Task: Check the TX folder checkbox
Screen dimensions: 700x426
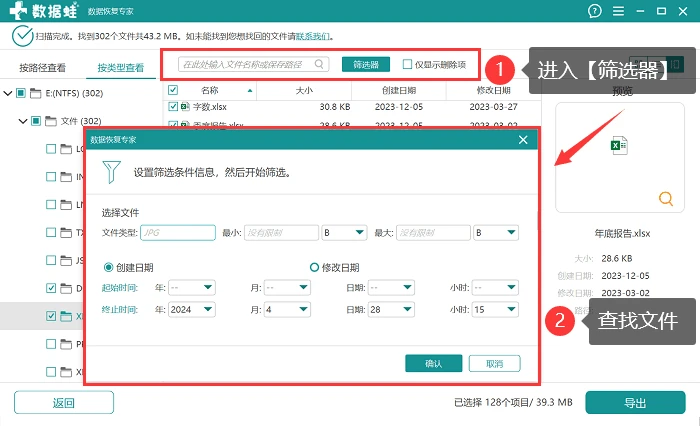Action: tap(51, 232)
